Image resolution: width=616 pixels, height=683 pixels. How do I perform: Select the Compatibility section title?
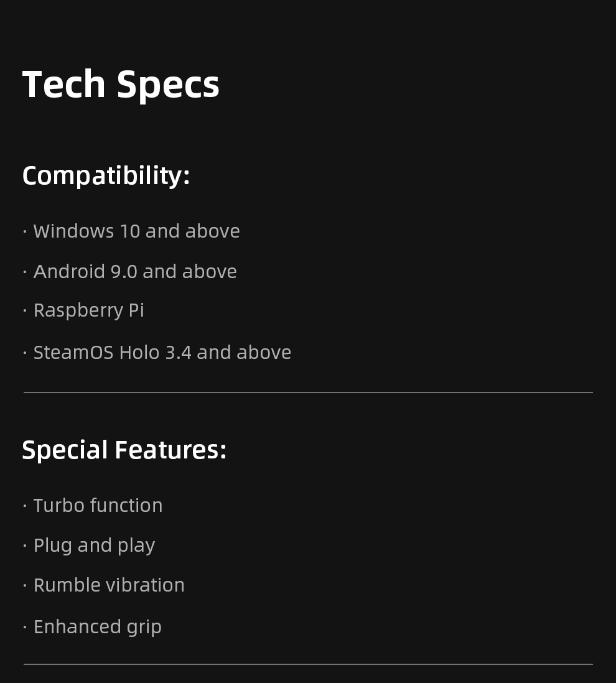tap(106, 177)
